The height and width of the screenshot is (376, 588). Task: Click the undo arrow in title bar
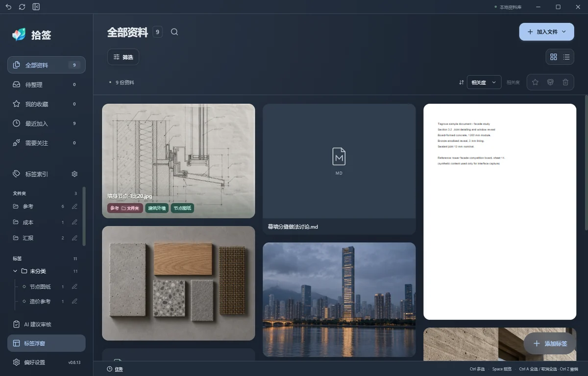tap(8, 7)
